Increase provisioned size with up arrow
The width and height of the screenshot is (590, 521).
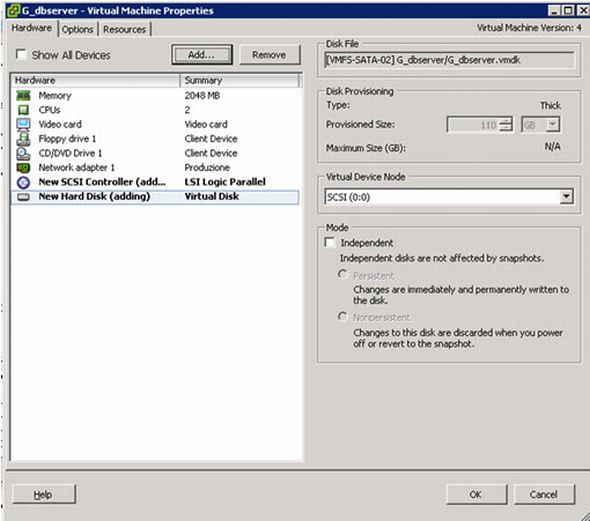coord(506,121)
